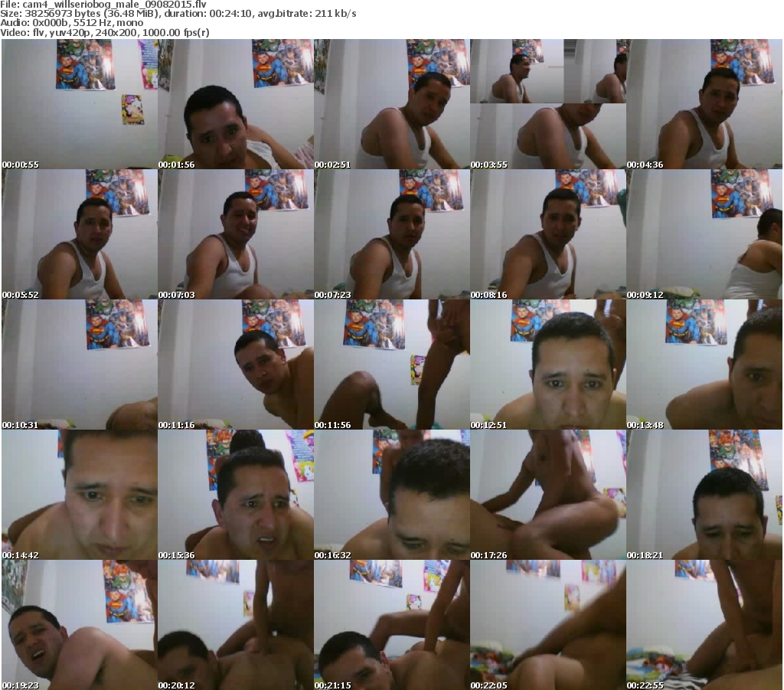
Task: Open the thumbnail stamped 00:15:36
Action: (236, 495)
